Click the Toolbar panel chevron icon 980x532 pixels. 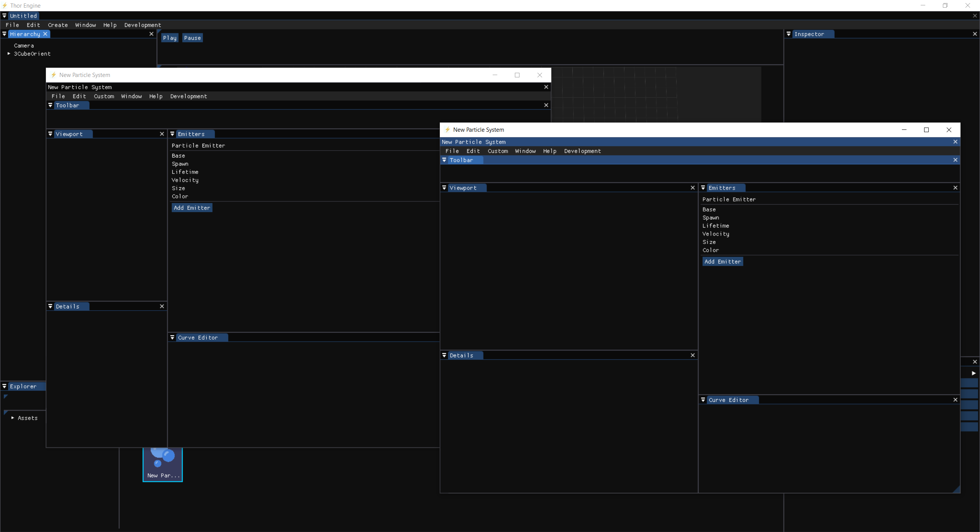[x=444, y=160]
